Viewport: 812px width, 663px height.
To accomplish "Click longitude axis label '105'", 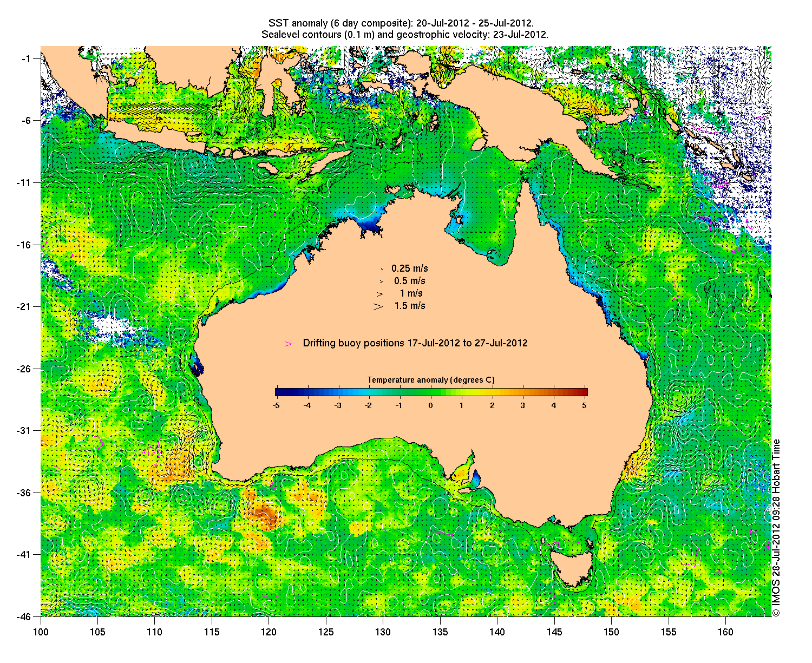I will tap(97, 632).
